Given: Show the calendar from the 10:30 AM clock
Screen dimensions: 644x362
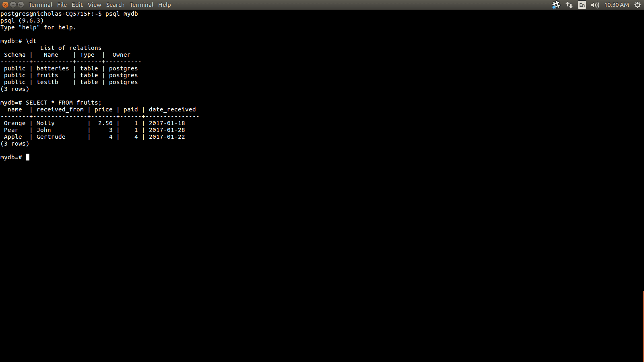Looking at the screenshot, I should (x=616, y=5).
